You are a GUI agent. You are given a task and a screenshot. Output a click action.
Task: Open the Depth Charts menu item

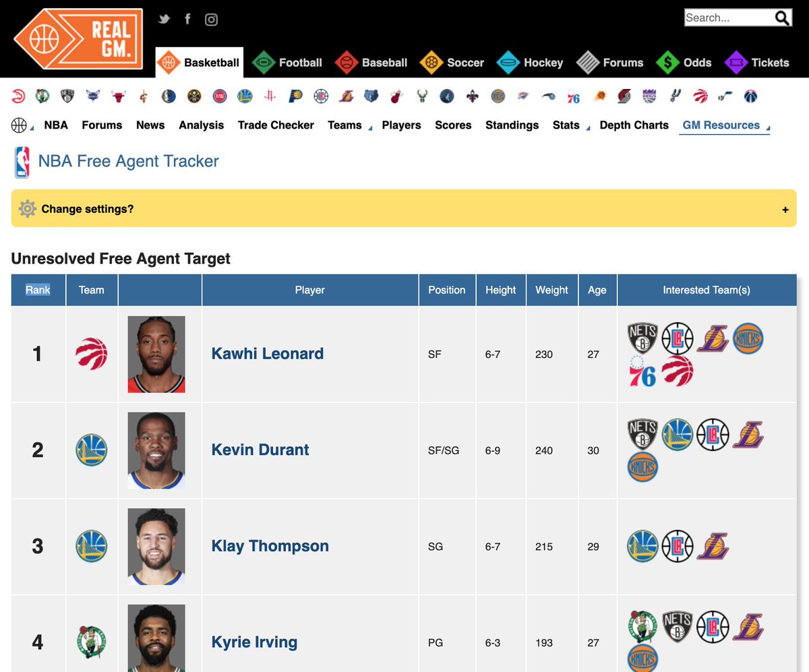pos(634,125)
